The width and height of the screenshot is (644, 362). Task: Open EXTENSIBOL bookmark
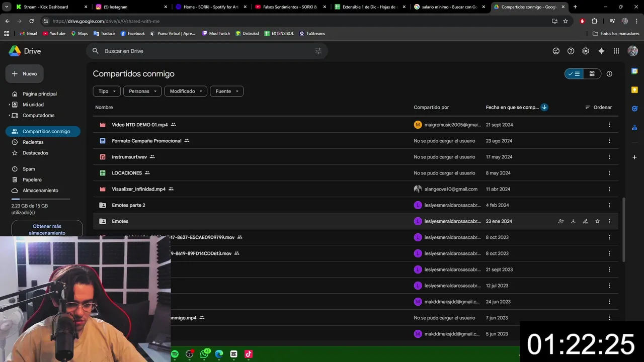coord(280,34)
